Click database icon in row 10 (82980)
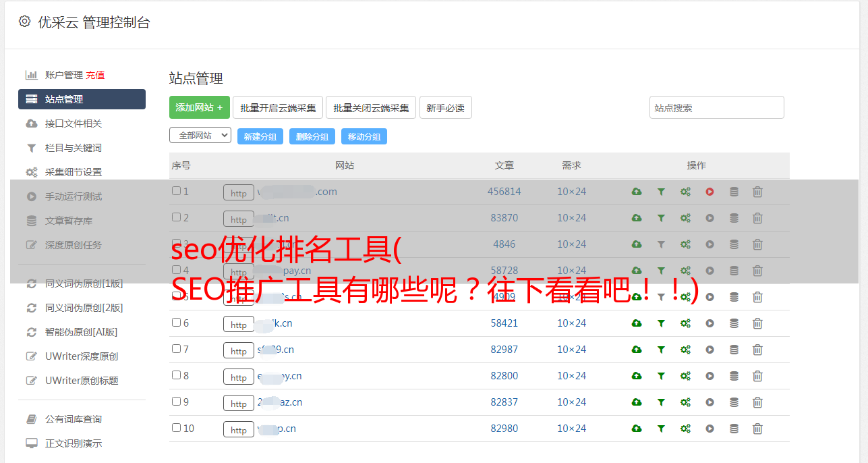Image resolution: width=868 pixels, height=463 pixels. [734, 429]
